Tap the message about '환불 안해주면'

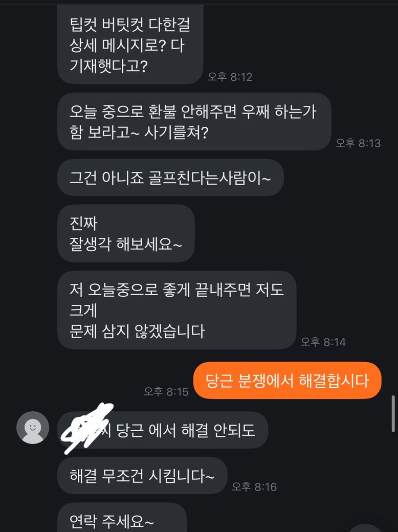(194, 121)
